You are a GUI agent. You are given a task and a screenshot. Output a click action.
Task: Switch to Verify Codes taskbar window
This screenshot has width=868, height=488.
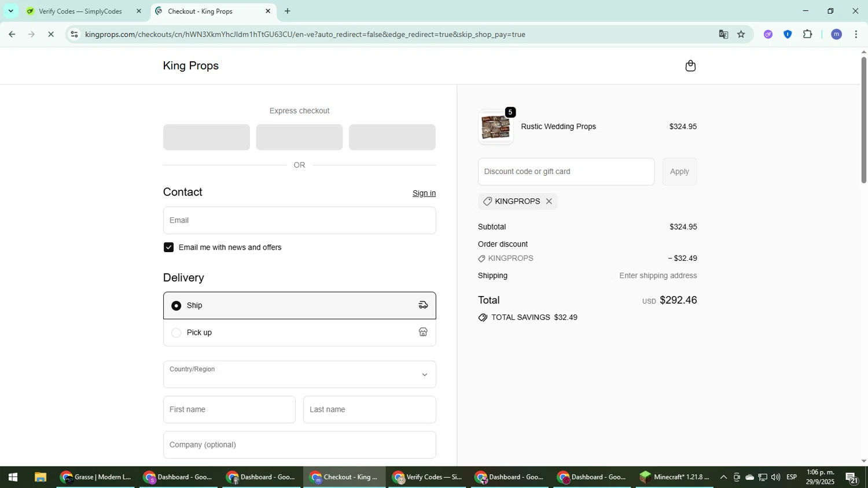coord(428,478)
